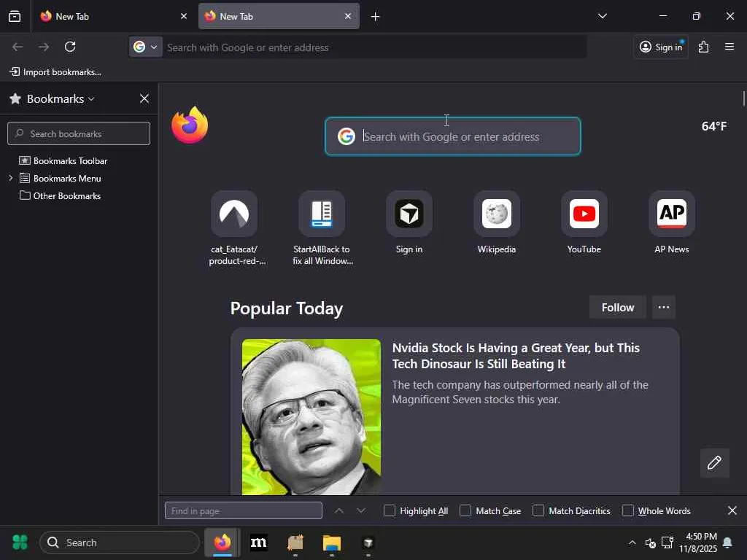Go forward with the forward arrow
Viewport: 747px width, 560px height.
pyautogui.click(x=44, y=47)
